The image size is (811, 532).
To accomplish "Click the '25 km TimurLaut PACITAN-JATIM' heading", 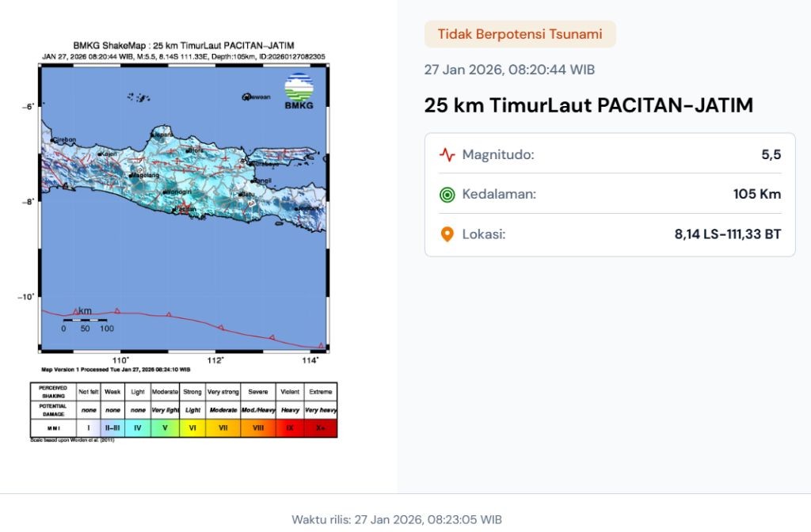I will point(588,105).
